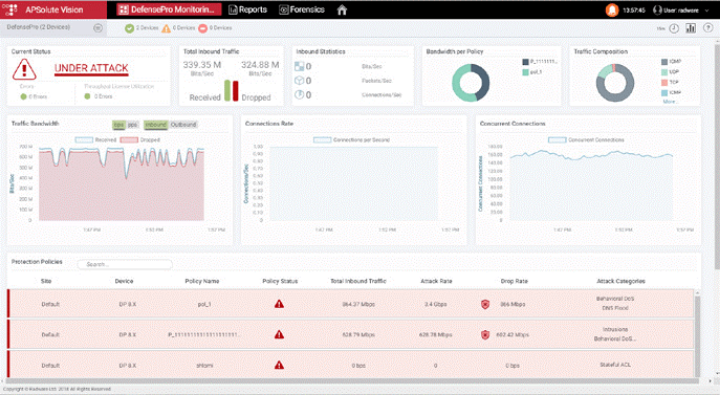Open the help question mark icon

708,28
